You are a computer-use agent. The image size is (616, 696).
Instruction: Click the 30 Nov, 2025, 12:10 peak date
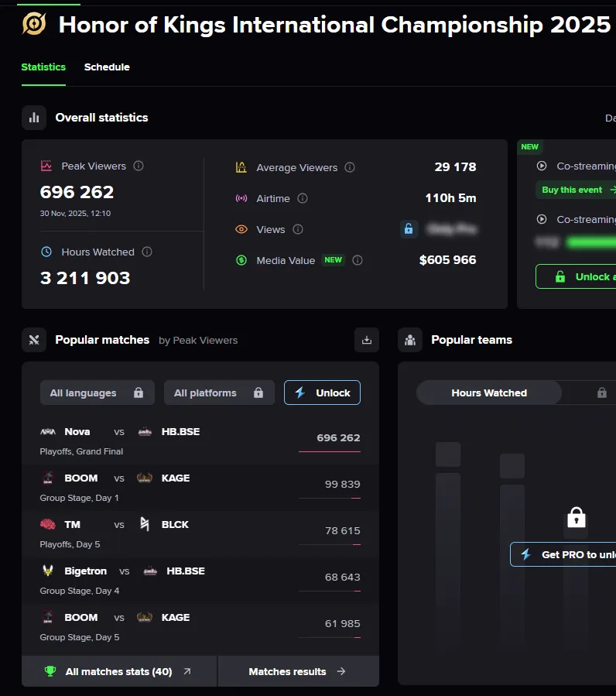point(75,214)
